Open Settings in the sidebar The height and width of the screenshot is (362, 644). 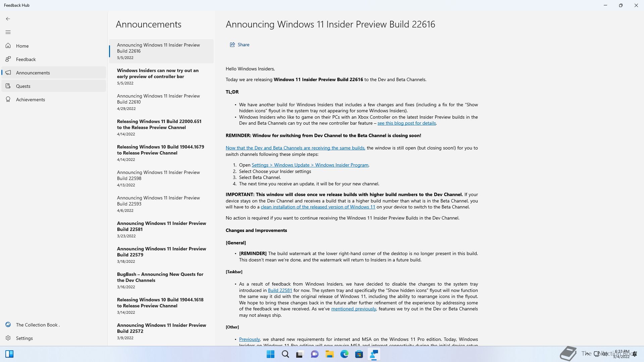coord(54,338)
